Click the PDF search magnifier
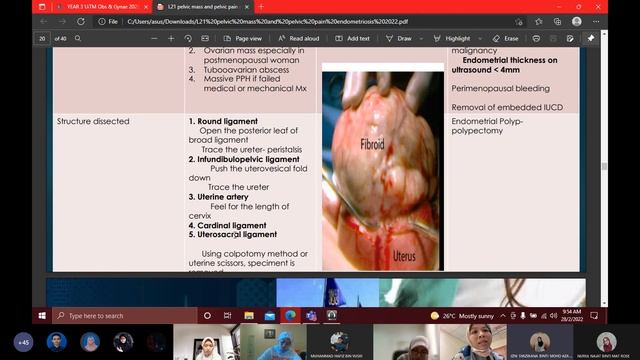The height and width of the screenshot is (360, 640). pyautogui.click(x=78, y=38)
